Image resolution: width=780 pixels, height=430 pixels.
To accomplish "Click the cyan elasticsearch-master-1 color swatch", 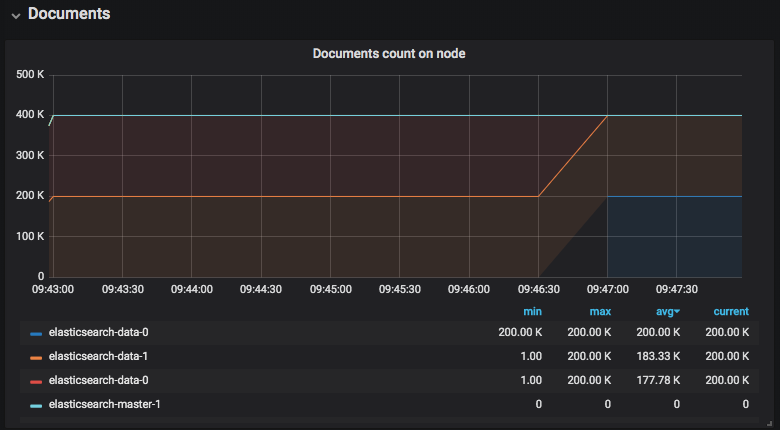I will tap(36, 405).
